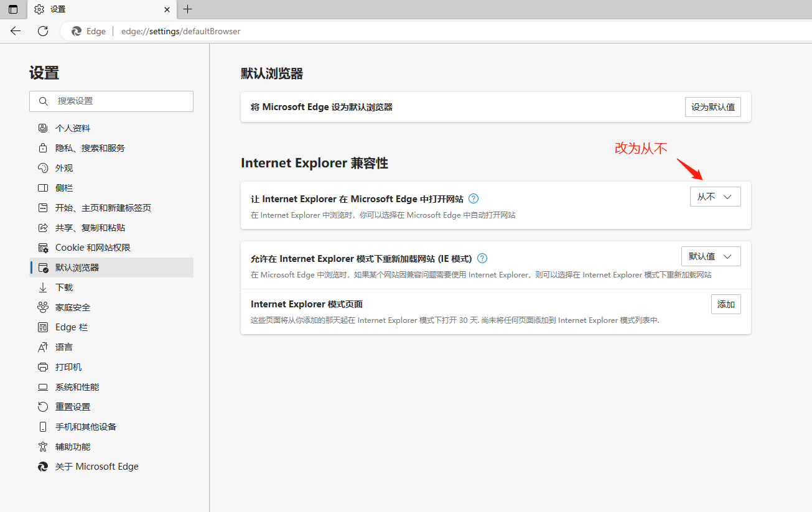812x512 pixels.
Task: Navigate to 开始、主页和新建标签页
Action: tap(111, 208)
